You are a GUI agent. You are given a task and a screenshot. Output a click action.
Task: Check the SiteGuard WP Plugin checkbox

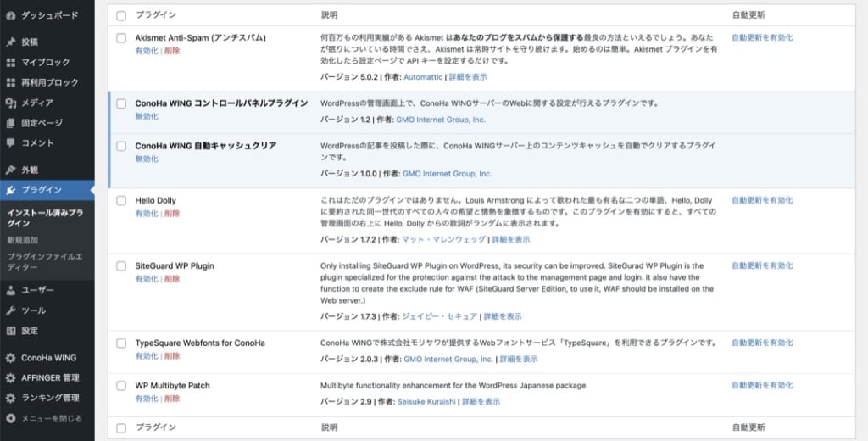click(121, 266)
